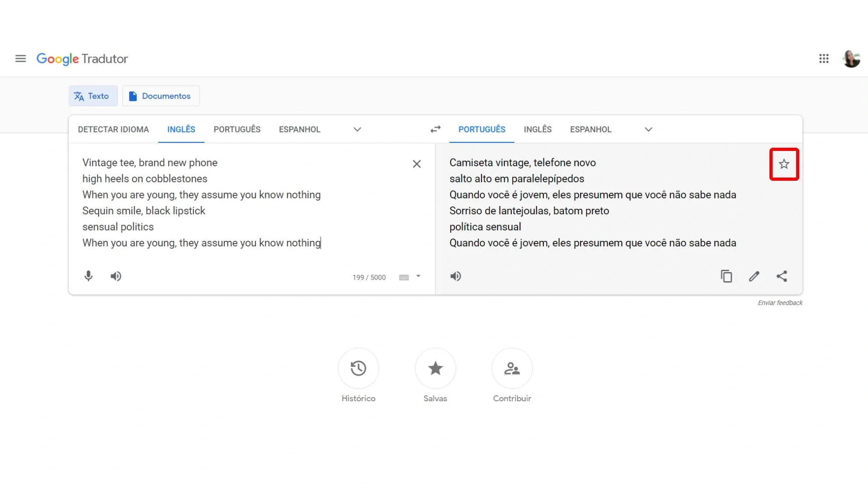Click the share translation icon
The width and height of the screenshot is (868, 488).
(x=781, y=276)
